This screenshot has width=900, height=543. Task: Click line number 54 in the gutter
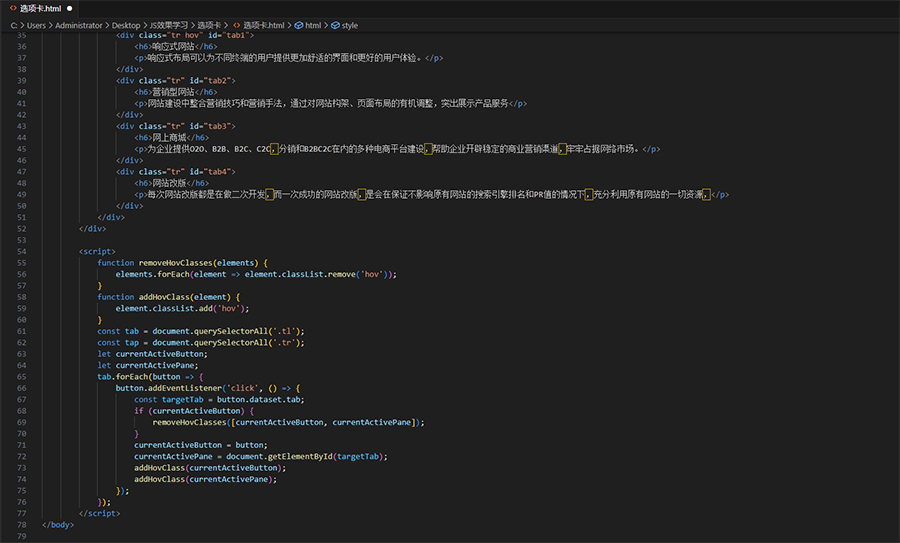tap(21, 251)
